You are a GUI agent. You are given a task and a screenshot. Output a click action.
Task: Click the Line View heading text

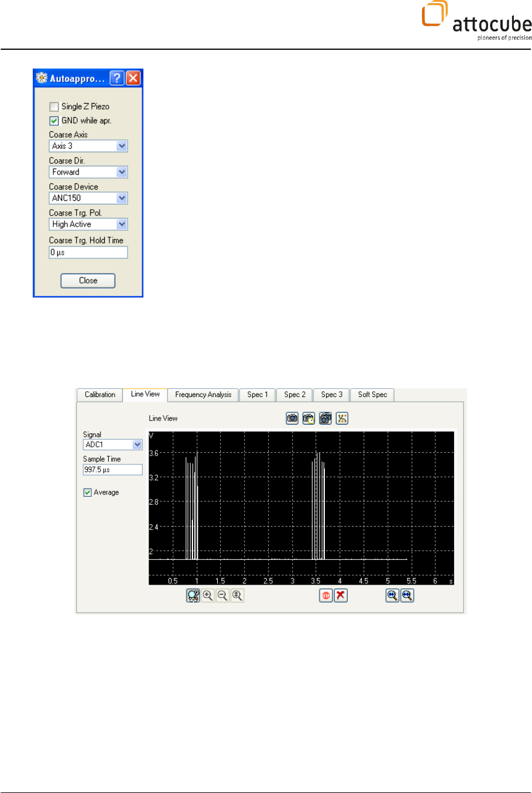point(163,418)
